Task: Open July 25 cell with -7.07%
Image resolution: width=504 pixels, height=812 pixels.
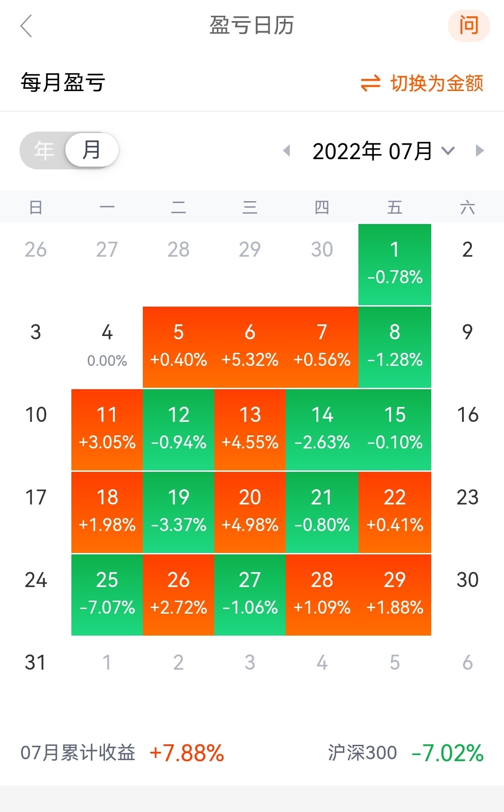Action: [107, 595]
